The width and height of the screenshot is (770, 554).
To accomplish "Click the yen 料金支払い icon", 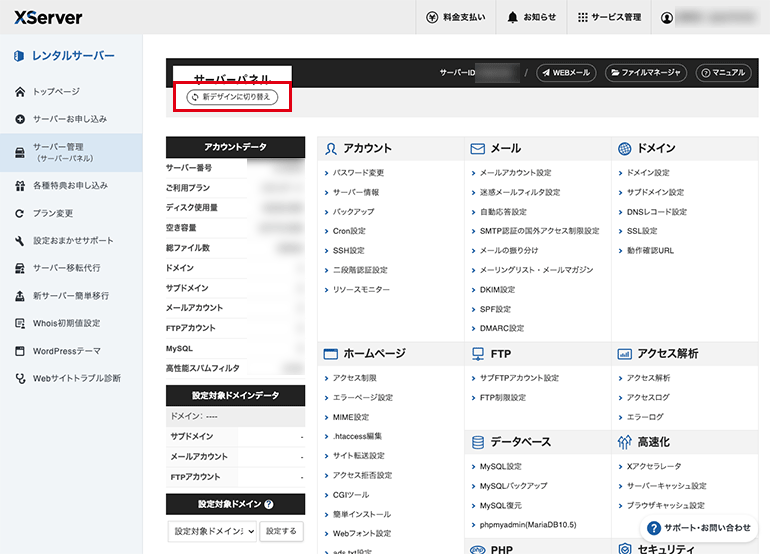I will (x=432, y=17).
